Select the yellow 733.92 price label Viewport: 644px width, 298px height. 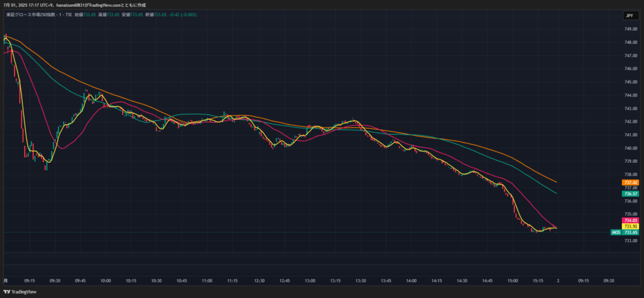pyautogui.click(x=630, y=226)
